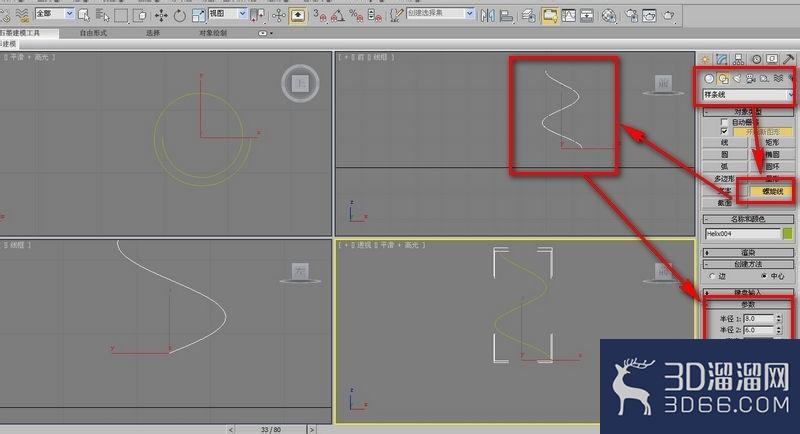Open the 视图 reference coordinate dropdown
Viewport: 800px width, 434px height.
[228, 14]
